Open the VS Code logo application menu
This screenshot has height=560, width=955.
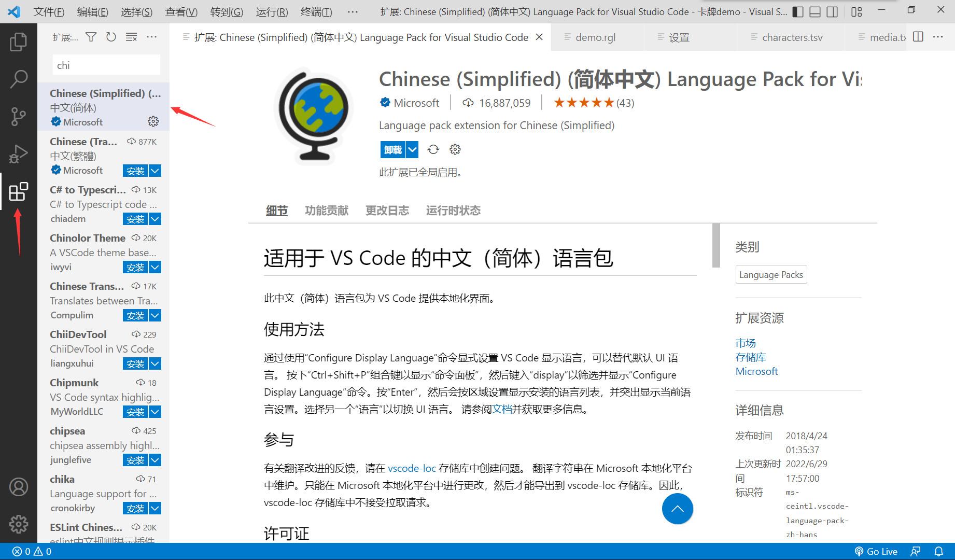(14, 11)
